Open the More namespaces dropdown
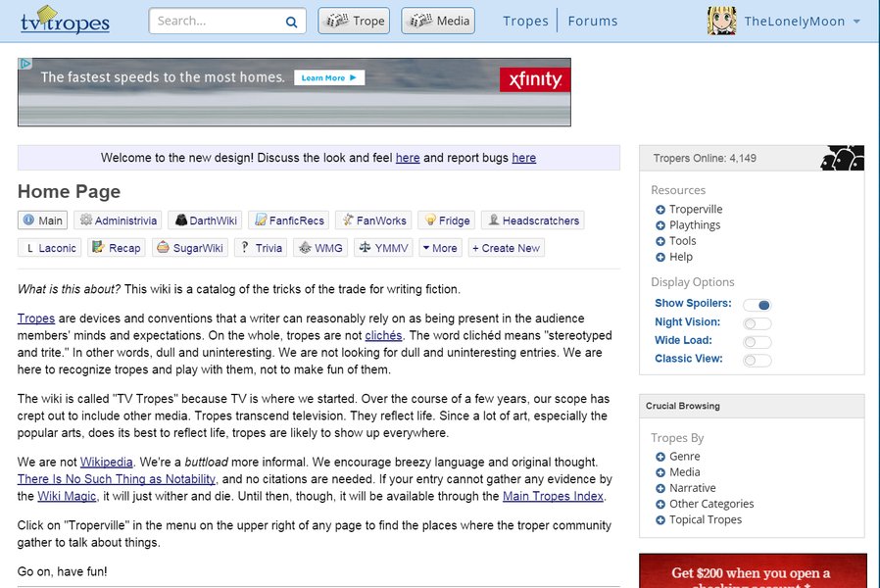The width and height of the screenshot is (880, 588). point(441,248)
